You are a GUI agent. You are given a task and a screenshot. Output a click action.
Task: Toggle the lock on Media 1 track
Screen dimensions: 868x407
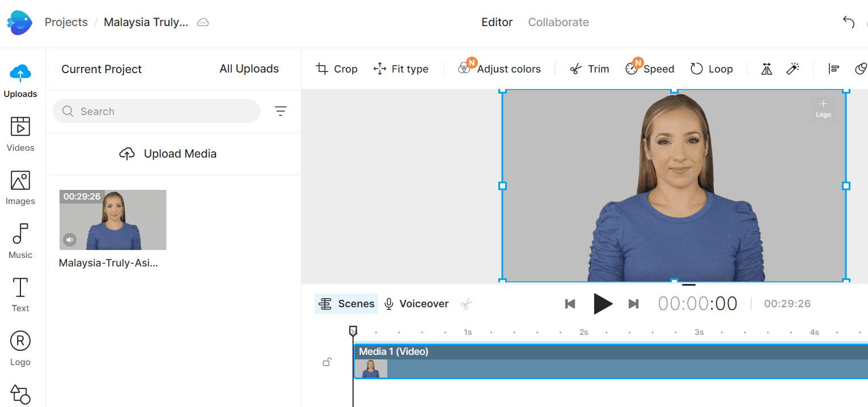pyautogui.click(x=327, y=362)
